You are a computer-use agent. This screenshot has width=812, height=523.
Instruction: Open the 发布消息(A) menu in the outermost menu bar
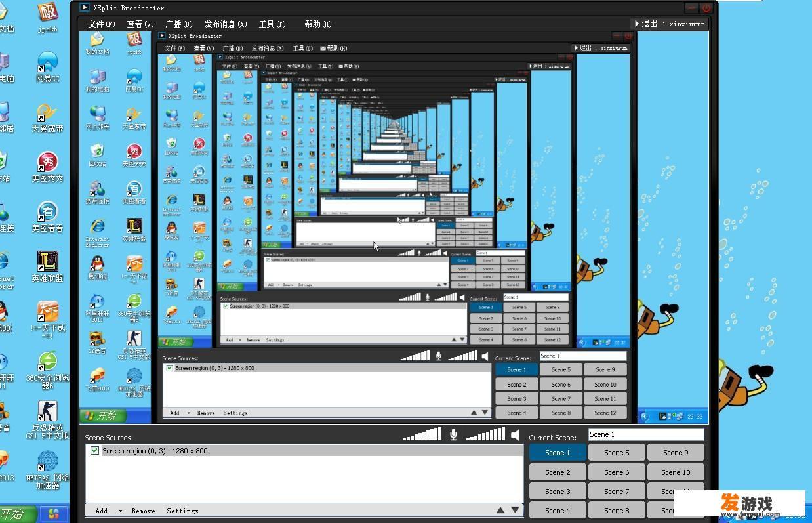[x=225, y=24]
